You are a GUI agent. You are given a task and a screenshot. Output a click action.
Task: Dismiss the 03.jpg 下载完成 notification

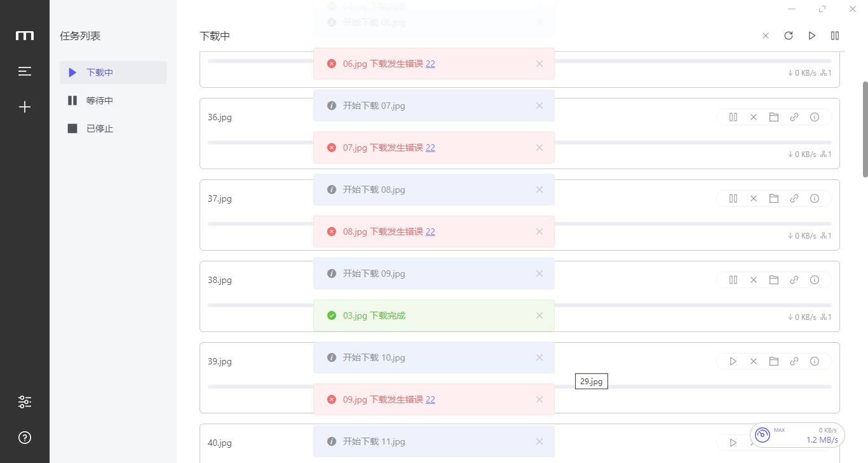(x=539, y=315)
